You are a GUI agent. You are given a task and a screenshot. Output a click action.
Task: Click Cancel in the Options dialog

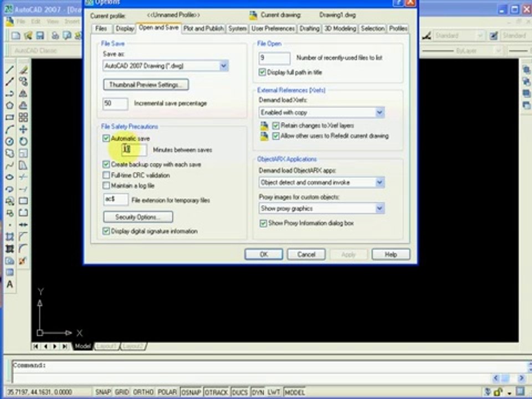click(306, 254)
